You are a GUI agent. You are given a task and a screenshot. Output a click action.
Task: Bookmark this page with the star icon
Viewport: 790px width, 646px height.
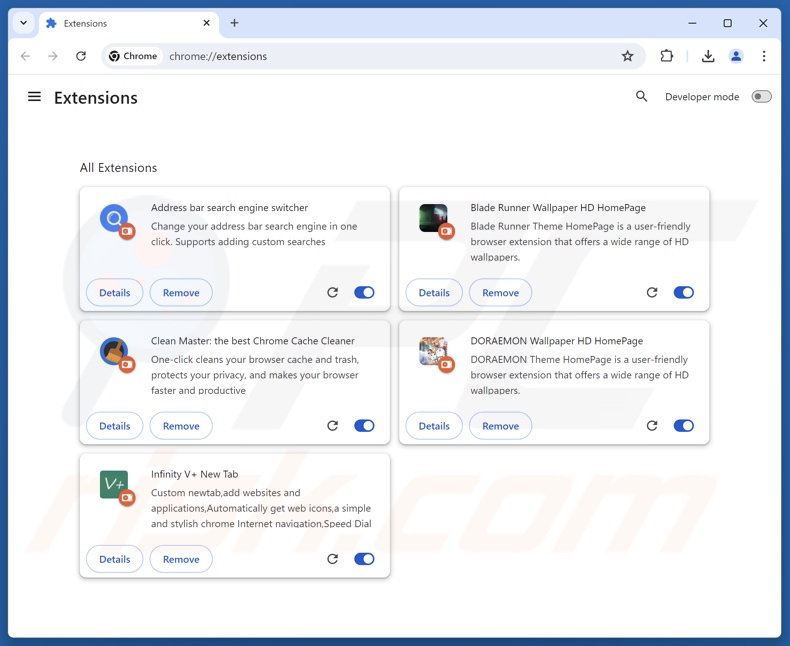coord(627,56)
